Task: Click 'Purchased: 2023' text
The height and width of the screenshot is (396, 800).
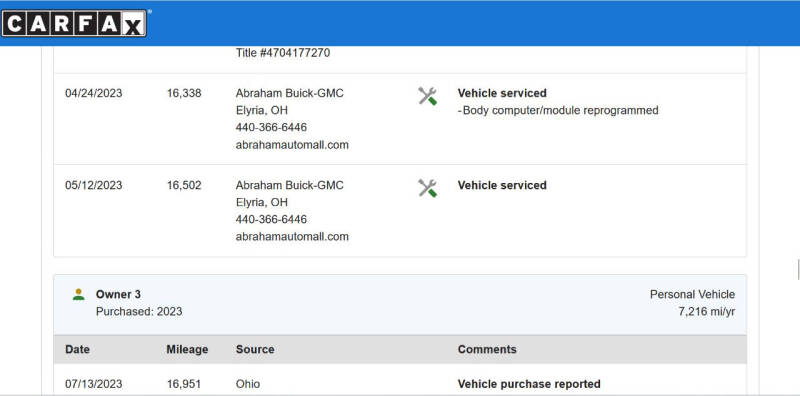Action: pyautogui.click(x=139, y=312)
